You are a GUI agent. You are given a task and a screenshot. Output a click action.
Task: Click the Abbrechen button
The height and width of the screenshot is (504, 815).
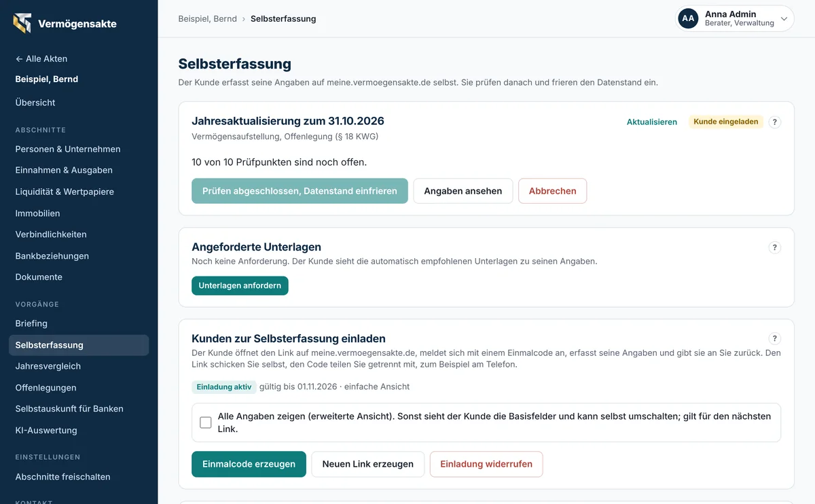click(x=553, y=191)
